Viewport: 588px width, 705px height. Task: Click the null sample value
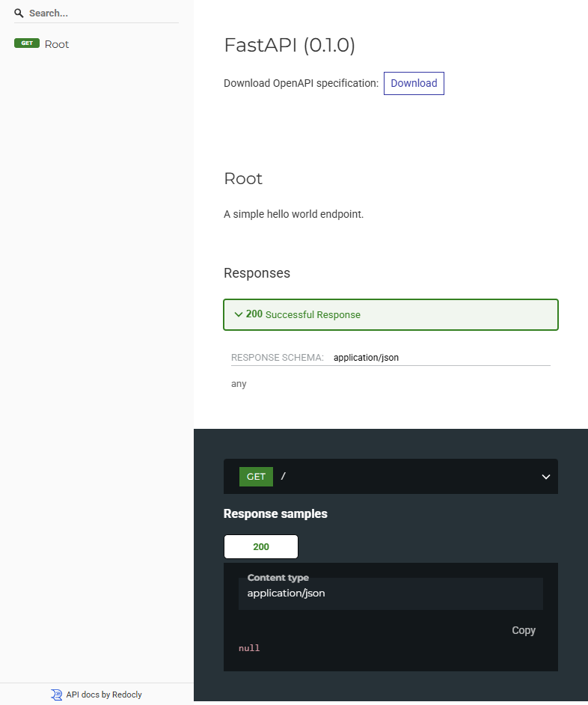tap(249, 648)
